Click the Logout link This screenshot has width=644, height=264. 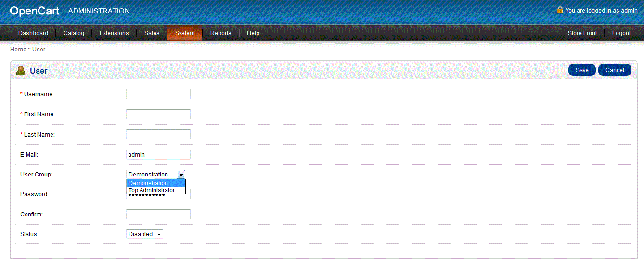point(621,33)
